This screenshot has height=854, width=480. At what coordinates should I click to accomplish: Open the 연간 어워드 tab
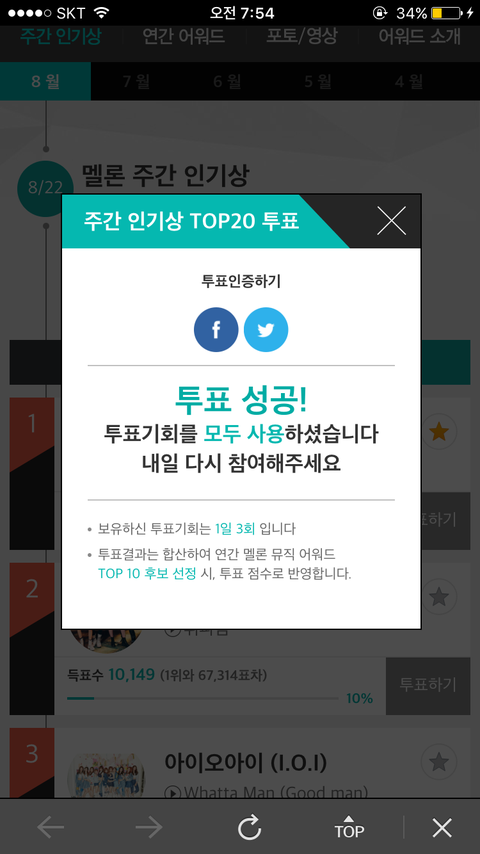[184, 37]
